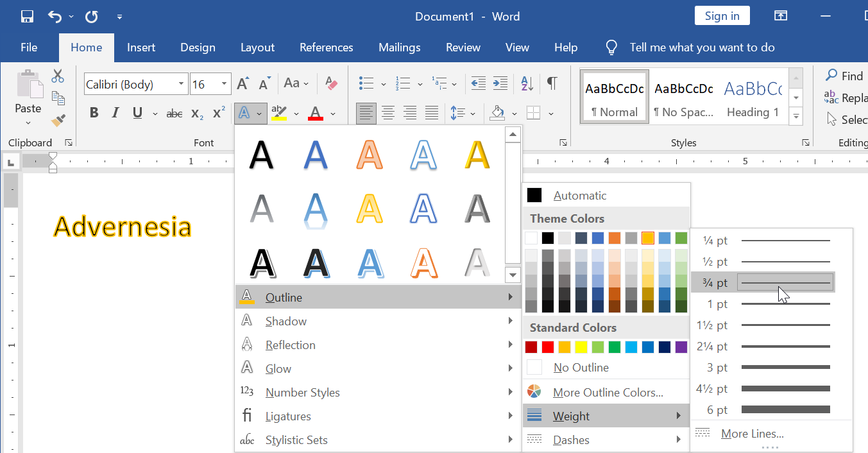
Task: Pick black theme color swatch
Action: click(548, 238)
